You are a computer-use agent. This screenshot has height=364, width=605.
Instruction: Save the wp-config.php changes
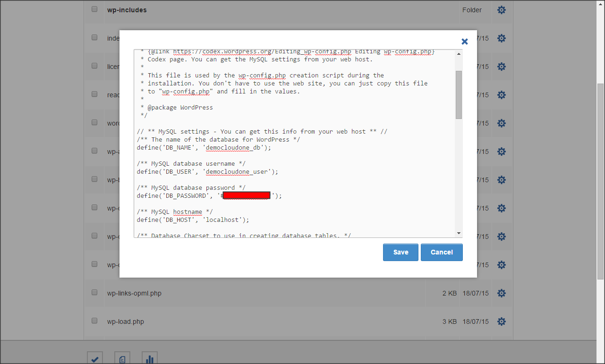[400, 252]
